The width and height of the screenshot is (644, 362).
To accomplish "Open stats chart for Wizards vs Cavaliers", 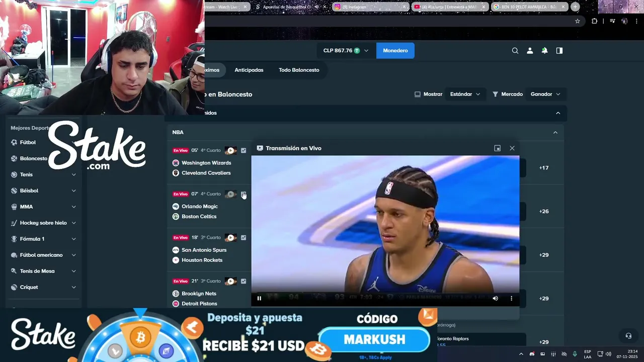I will pos(244,150).
